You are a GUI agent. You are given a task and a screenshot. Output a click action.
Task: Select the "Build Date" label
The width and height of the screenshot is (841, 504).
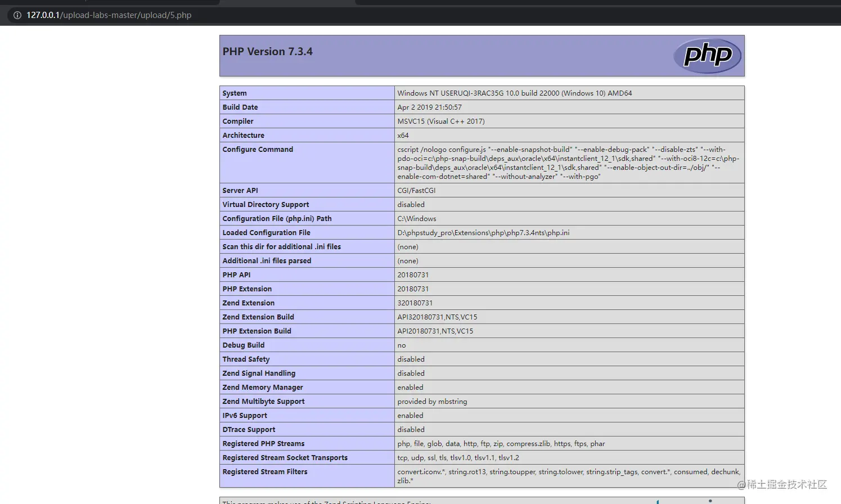(240, 107)
